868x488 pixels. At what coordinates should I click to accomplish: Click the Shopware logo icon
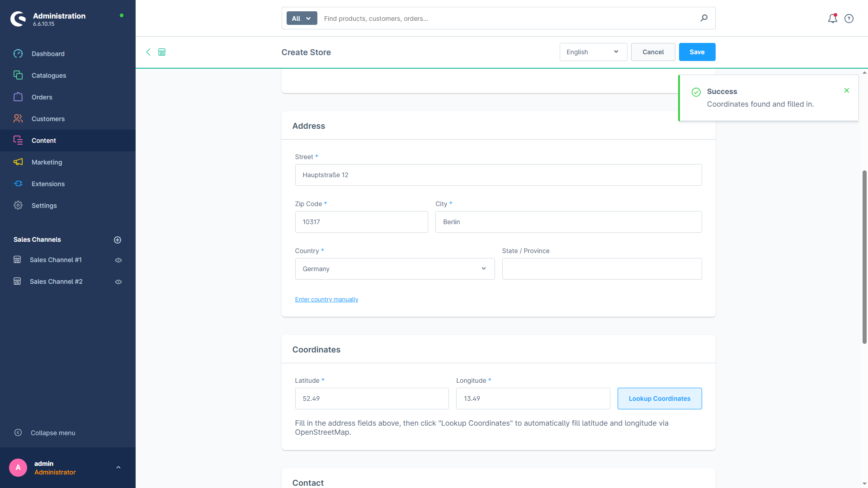18,19
